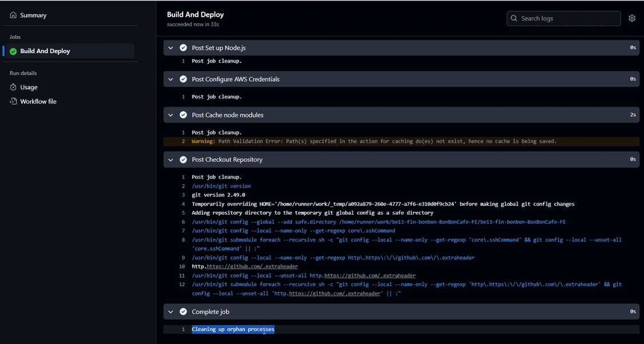644x344 pixels.
Task: Collapse the Post Cache node modules step
Action: (x=171, y=115)
